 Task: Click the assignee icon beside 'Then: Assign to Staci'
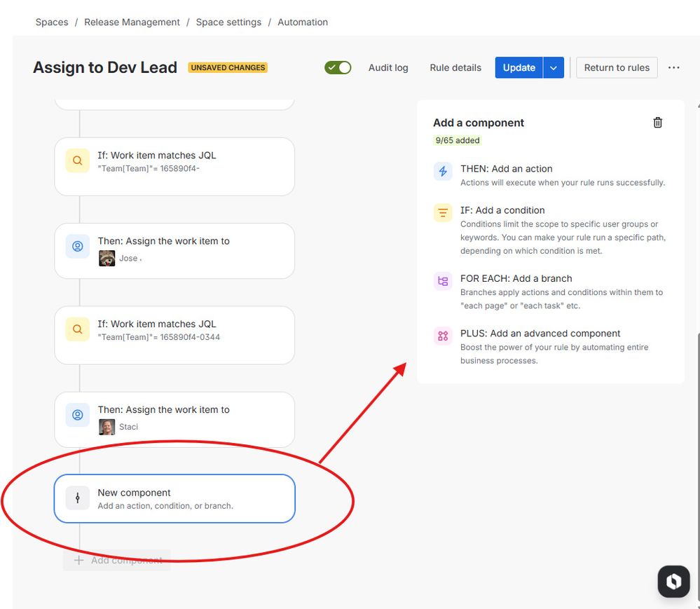pyautogui.click(x=77, y=415)
